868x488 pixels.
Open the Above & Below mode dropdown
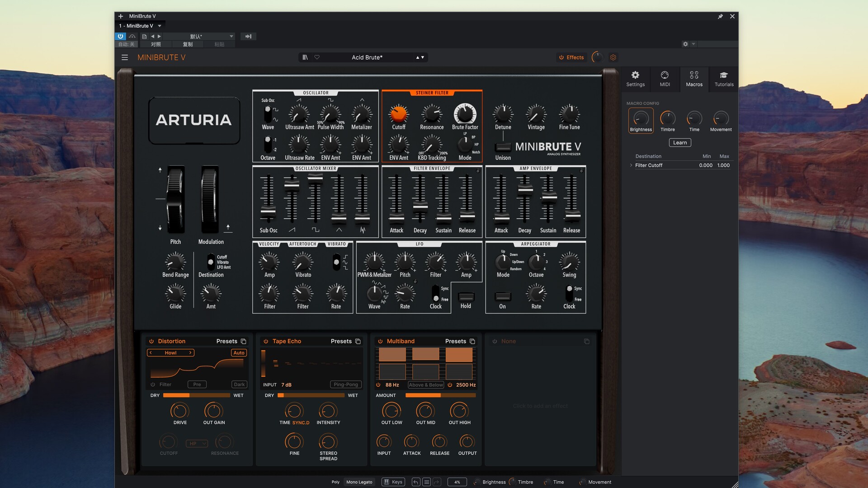[425, 385]
